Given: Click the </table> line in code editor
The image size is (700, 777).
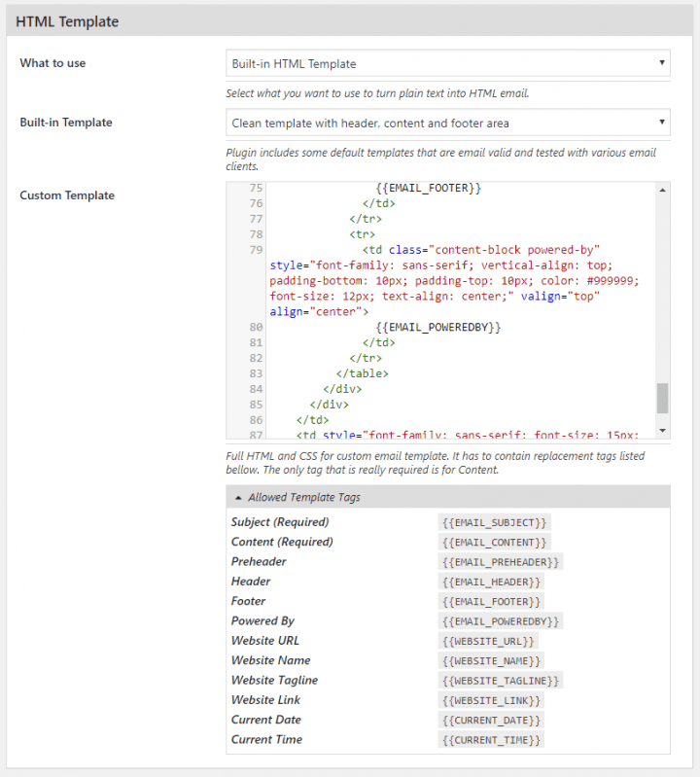Looking at the screenshot, I should pyautogui.click(x=362, y=373).
